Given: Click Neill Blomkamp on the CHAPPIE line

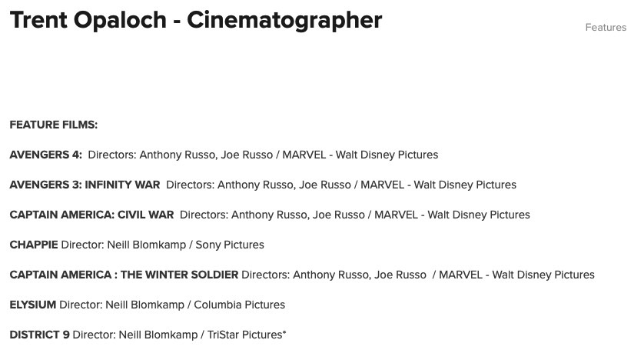Looking at the screenshot, I should click(147, 245).
